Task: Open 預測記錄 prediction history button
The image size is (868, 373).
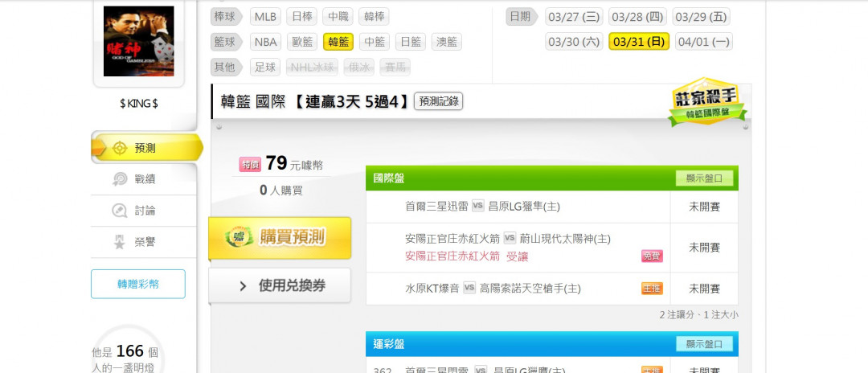Action: pos(439,101)
